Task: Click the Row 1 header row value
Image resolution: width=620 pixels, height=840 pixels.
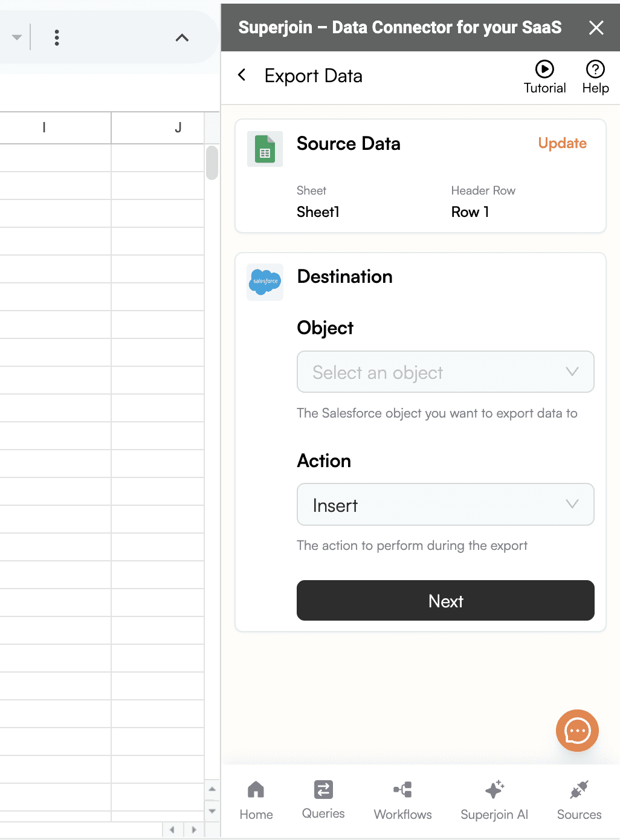Action: coord(470,212)
